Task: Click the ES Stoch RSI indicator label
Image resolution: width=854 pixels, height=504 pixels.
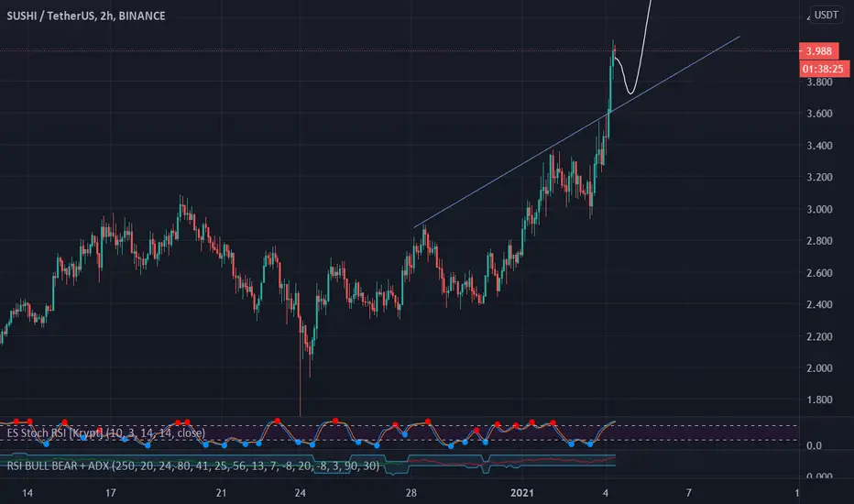Action: (x=106, y=433)
